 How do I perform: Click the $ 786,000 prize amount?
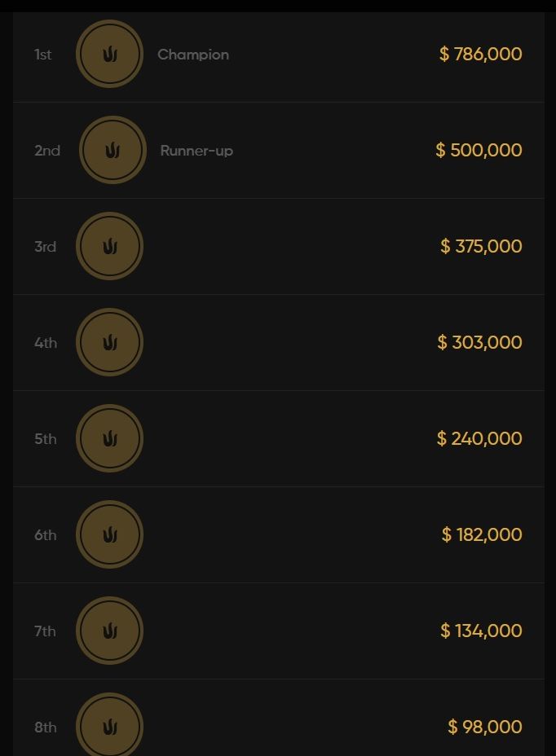(x=480, y=55)
